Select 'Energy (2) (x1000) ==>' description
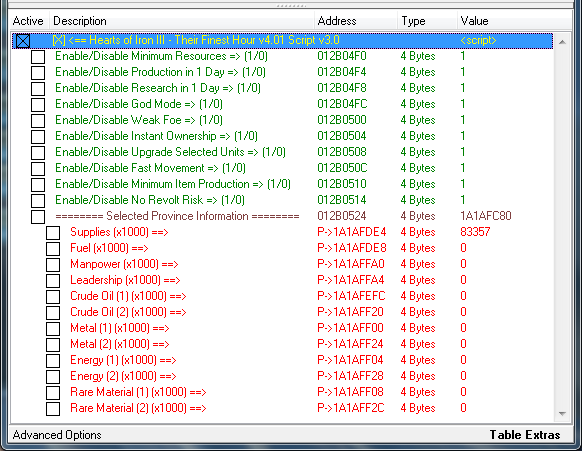582x451 pixels. click(x=123, y=376)
